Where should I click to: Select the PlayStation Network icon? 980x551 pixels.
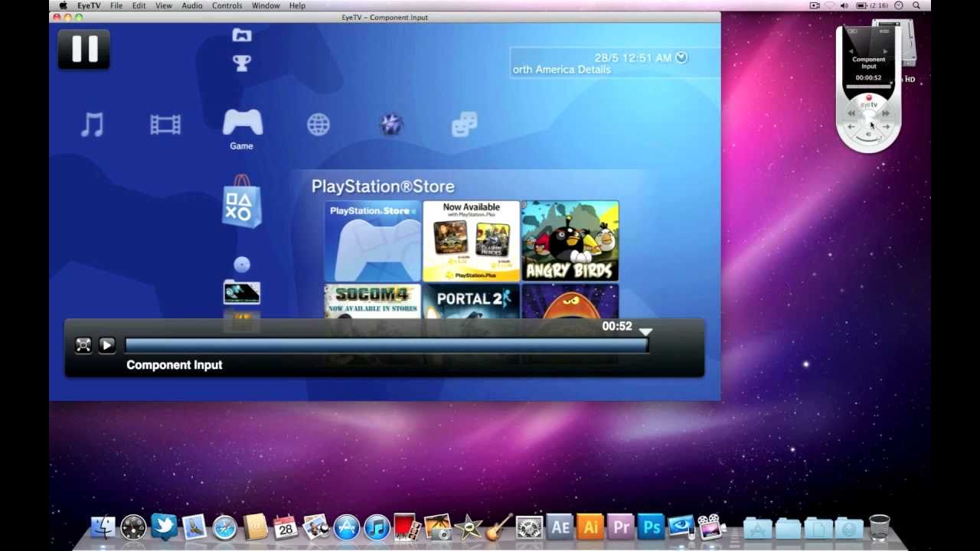[x=391, y=124]
